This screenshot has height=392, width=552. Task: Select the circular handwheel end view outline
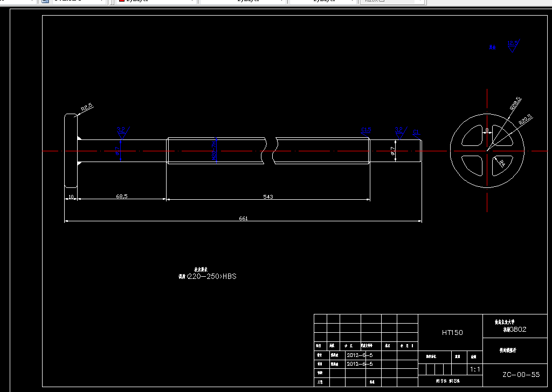click(487, 151)
